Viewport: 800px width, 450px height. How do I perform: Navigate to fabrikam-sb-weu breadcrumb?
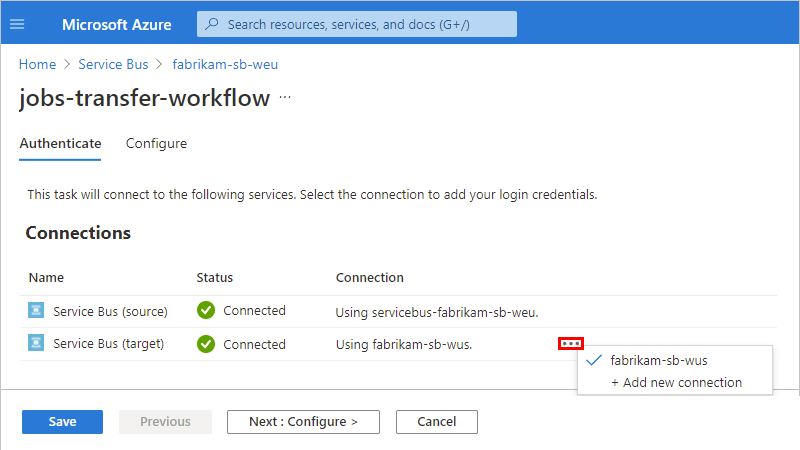click(225, 64)
